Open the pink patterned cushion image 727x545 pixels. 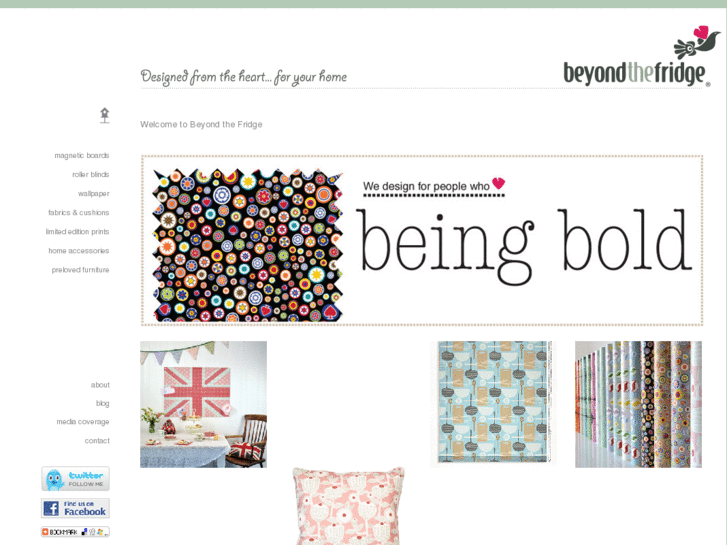[x=349, y=506]
